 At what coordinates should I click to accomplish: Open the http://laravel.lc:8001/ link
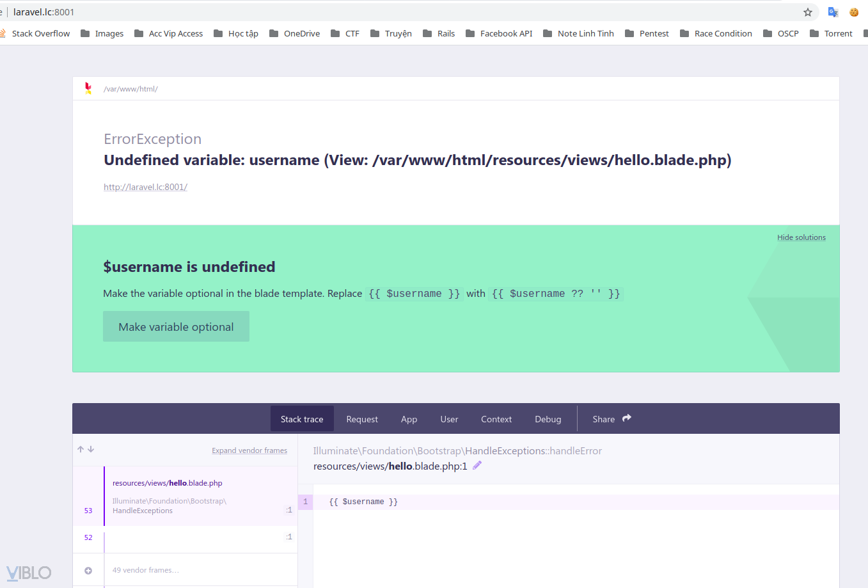tap(145, 187)
